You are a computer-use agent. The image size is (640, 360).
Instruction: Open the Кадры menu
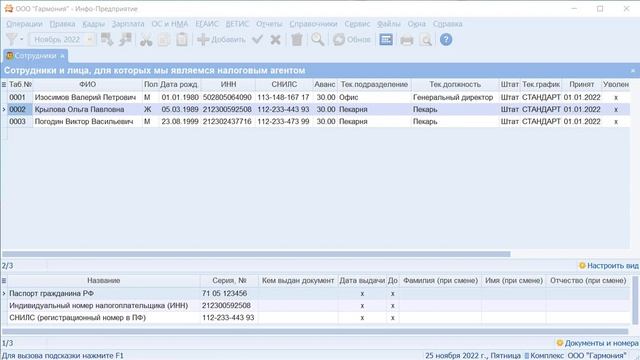click(x=93, y=24)
